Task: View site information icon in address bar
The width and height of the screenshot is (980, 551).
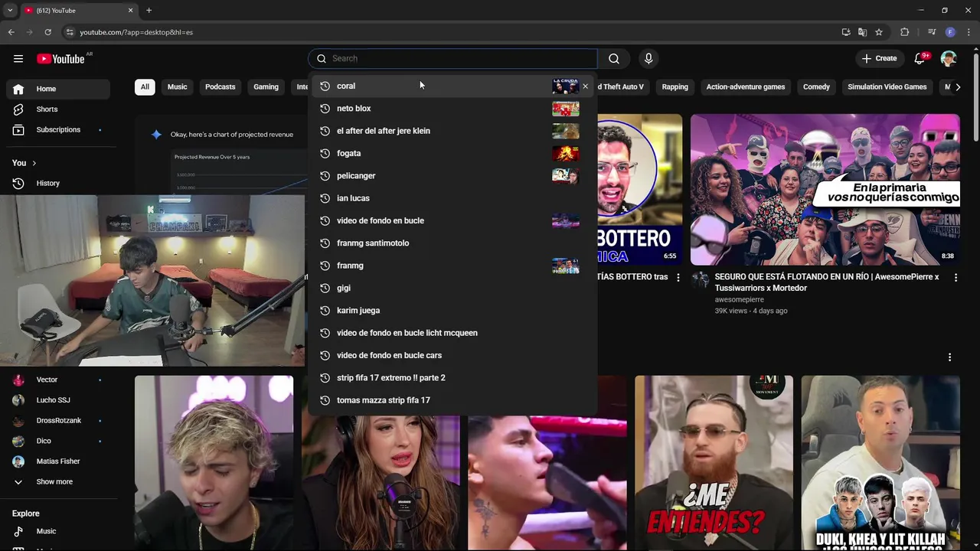Action: coord(69,32)
